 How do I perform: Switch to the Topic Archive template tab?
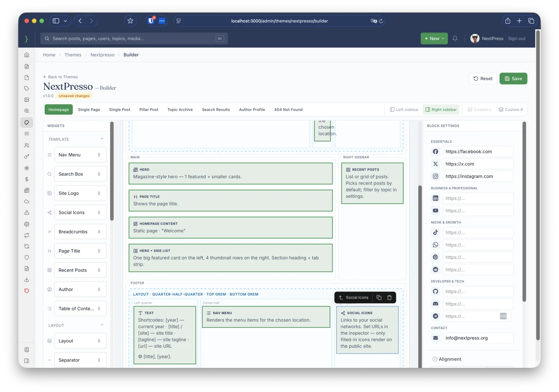coord(180,110)
